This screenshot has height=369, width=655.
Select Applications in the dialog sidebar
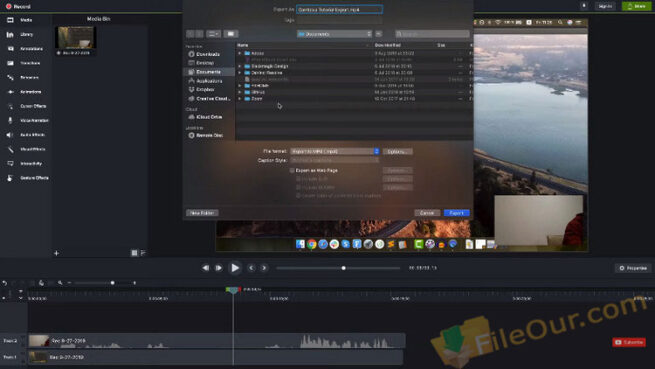[208, 81]
